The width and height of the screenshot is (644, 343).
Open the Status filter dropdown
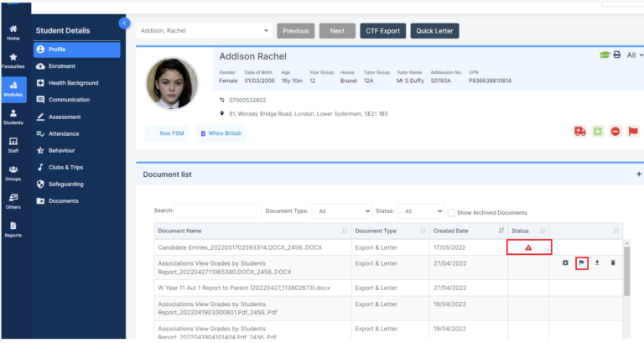click(x=419, y=212)
